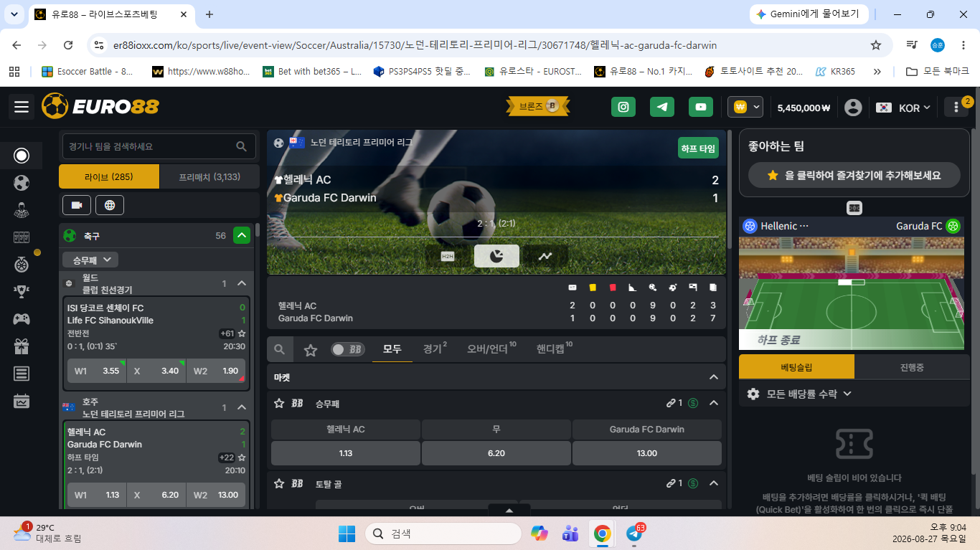Select the 경기 markets tab
980x550 pixels.
tap(435, 349)
